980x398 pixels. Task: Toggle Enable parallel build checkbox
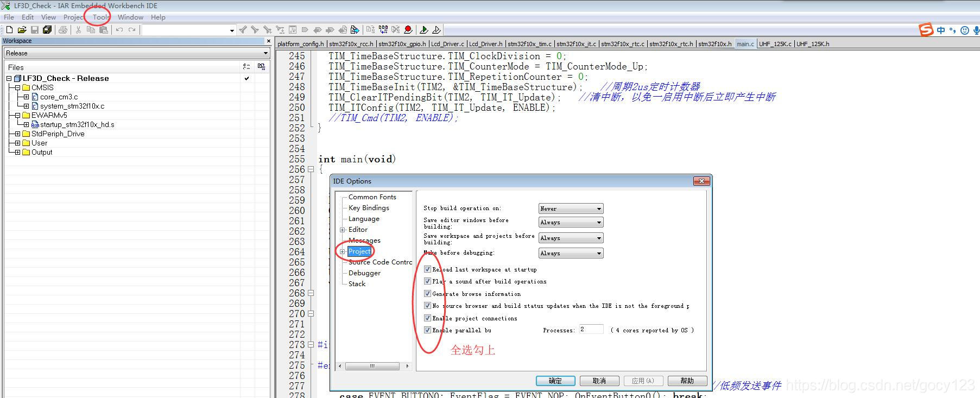click(x=427, y=330)
